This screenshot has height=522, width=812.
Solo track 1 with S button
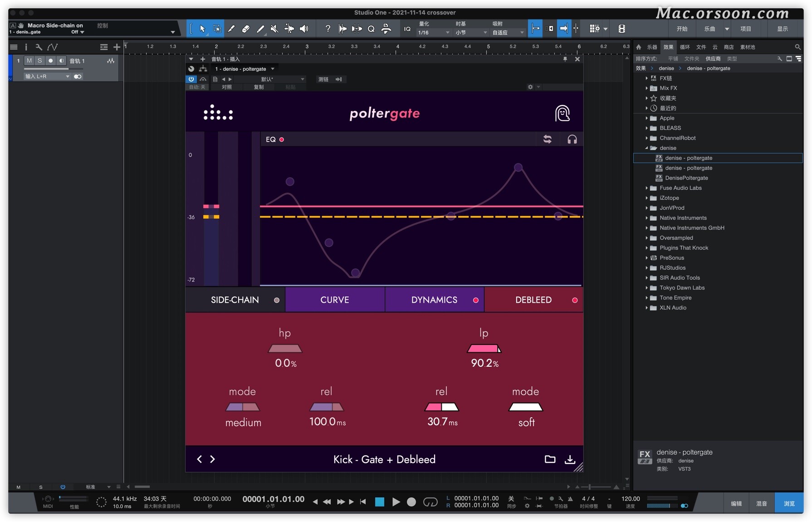(39, 61)
